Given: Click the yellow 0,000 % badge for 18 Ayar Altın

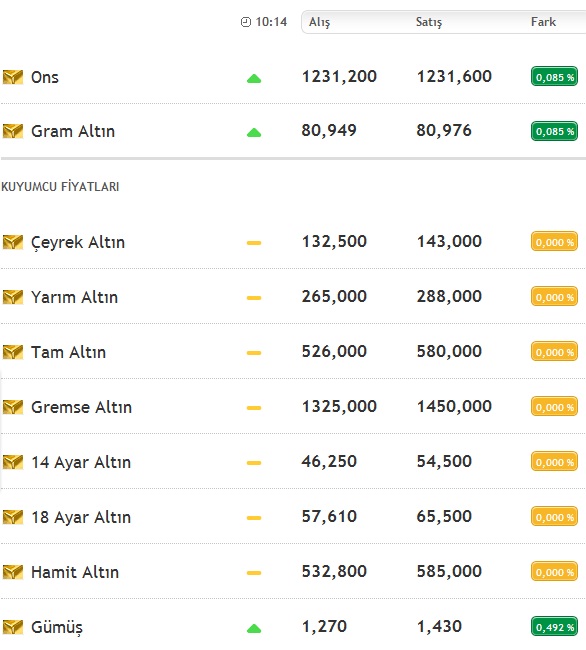Looking at the screenshot, I should tap(555, 517).
